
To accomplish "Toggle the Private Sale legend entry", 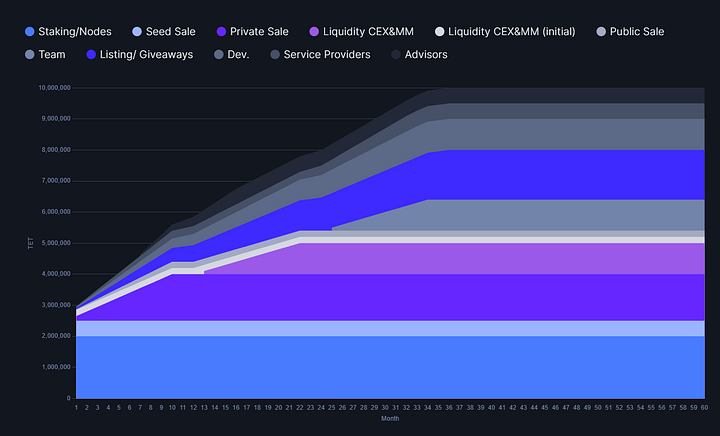I will 253,32.
